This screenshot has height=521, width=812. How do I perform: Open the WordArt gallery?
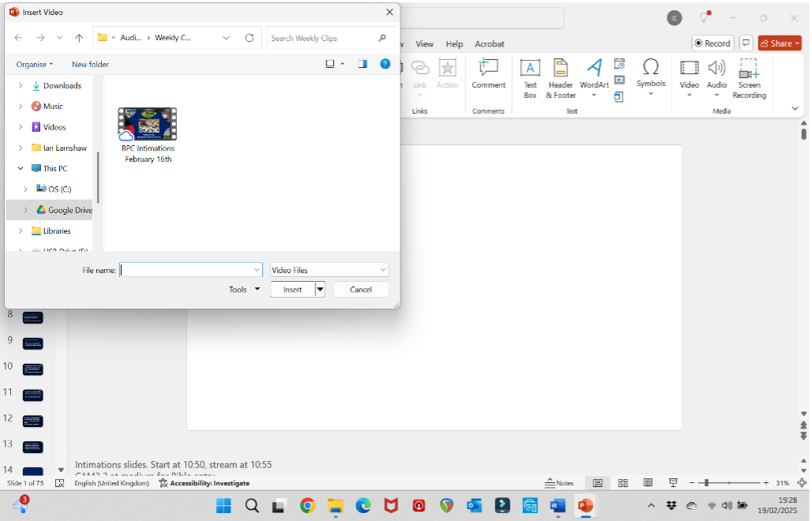[x=594, y=78]
